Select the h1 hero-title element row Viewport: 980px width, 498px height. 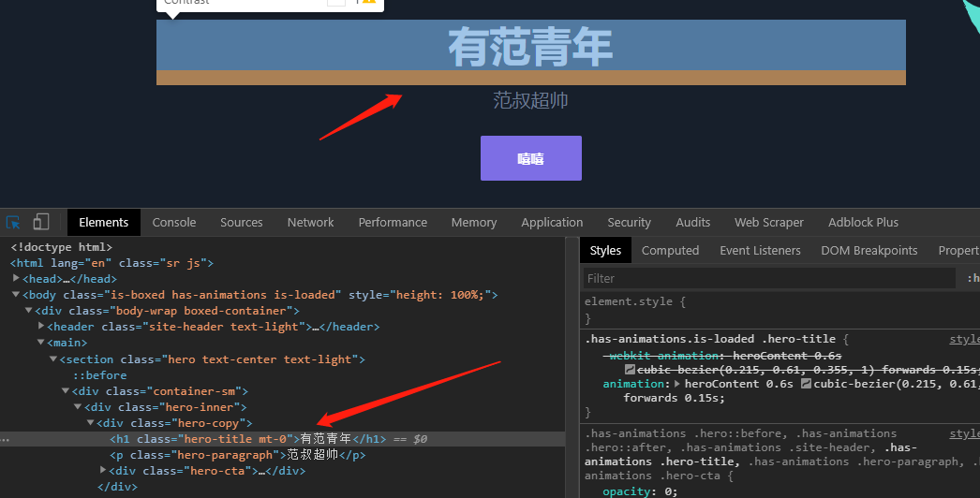tap(283, 439)
